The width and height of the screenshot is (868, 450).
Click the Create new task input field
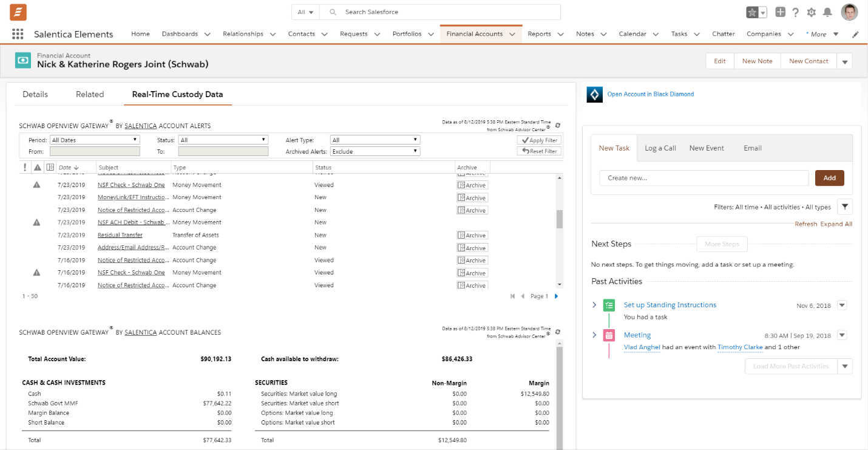(x=704, y=178)
